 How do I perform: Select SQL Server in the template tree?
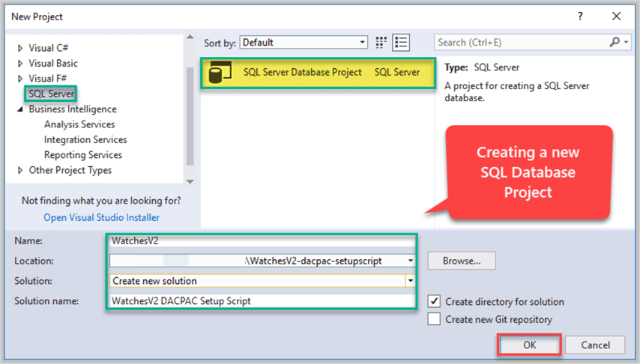pyautogui.click(x=51, y=94)
